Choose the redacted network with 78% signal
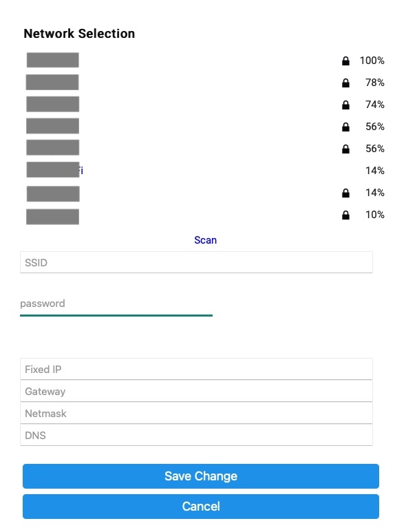 pos(52,82)
